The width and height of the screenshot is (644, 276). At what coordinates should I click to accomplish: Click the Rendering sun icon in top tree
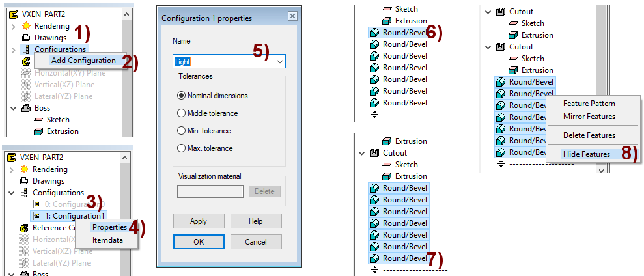26,26
